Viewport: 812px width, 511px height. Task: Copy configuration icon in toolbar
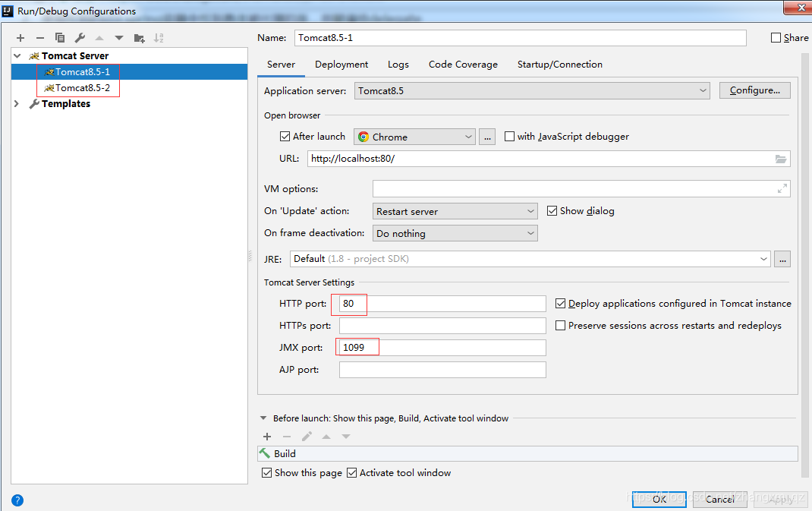pyautogui.click(x=59, y=38)
